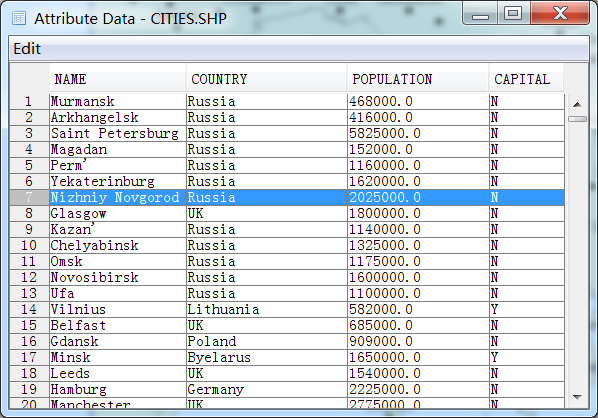Click the POPULATION column header

418,79
